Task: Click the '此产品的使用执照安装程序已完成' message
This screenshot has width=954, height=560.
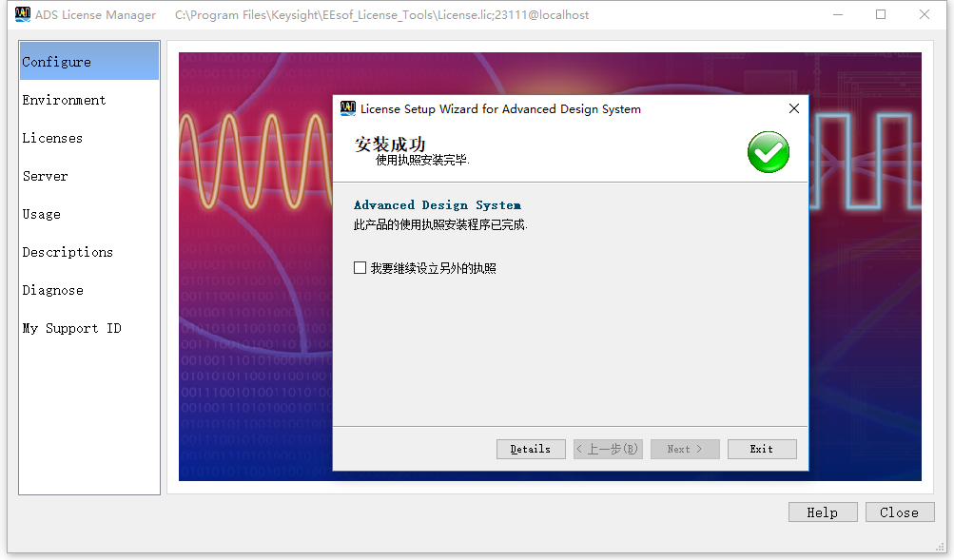Action: [x=440, y=225]
